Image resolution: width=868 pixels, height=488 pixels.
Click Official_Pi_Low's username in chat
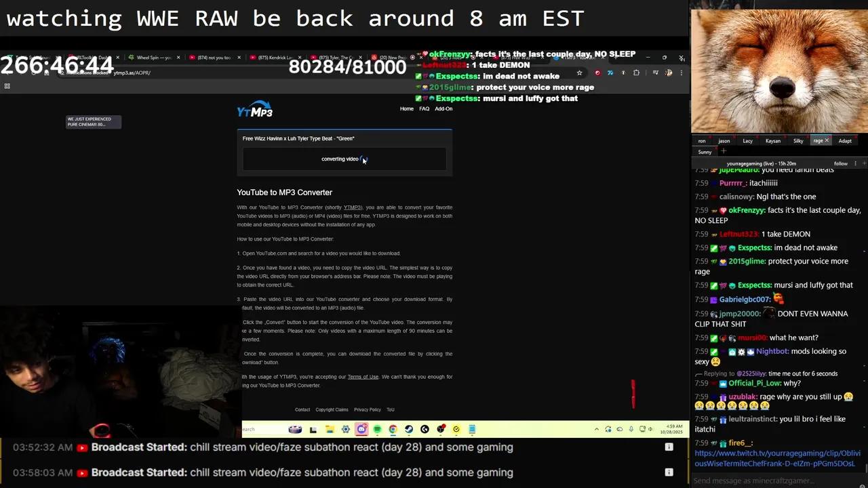755,384
